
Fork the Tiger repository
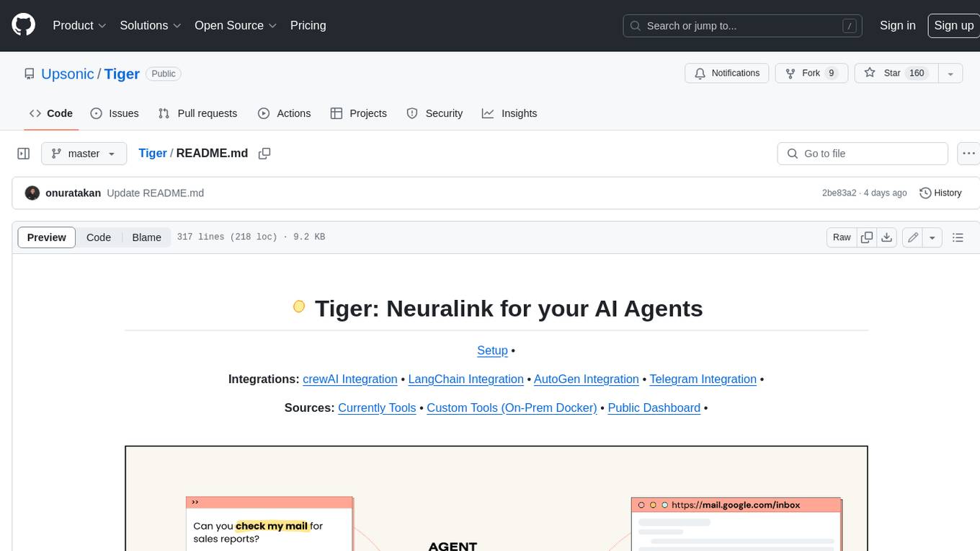(812, 74)
